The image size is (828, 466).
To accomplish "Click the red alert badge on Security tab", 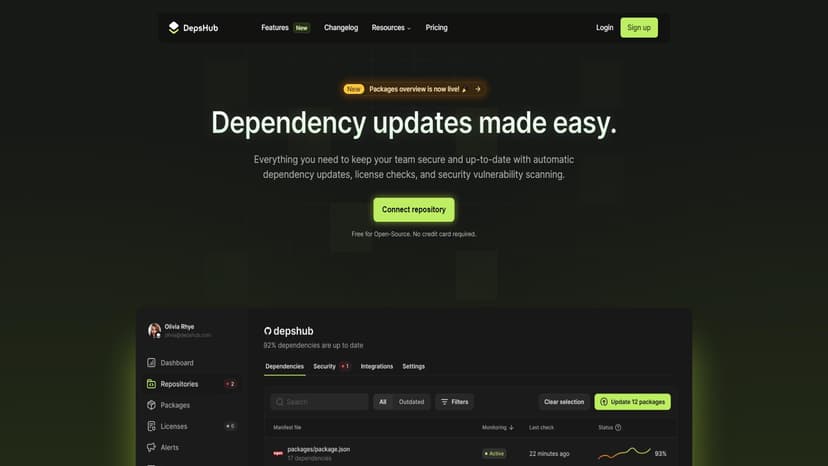I will point(345,366).
